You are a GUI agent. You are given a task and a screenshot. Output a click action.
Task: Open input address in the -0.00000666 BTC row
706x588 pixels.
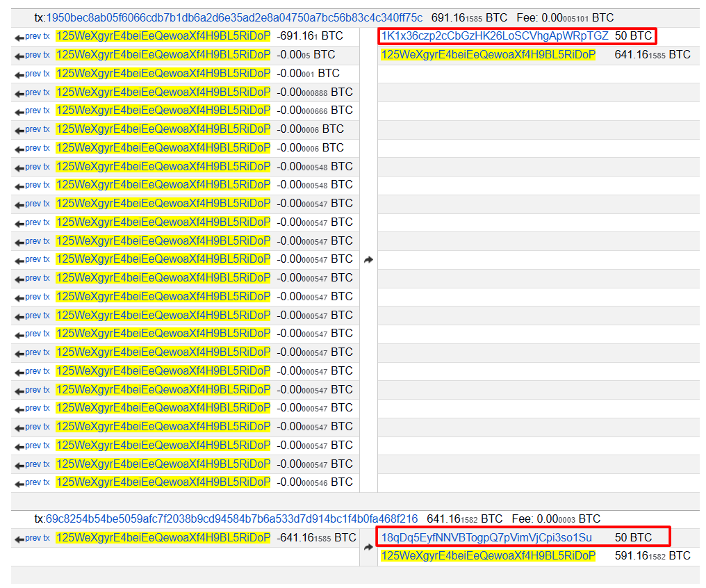pos(163,111)
